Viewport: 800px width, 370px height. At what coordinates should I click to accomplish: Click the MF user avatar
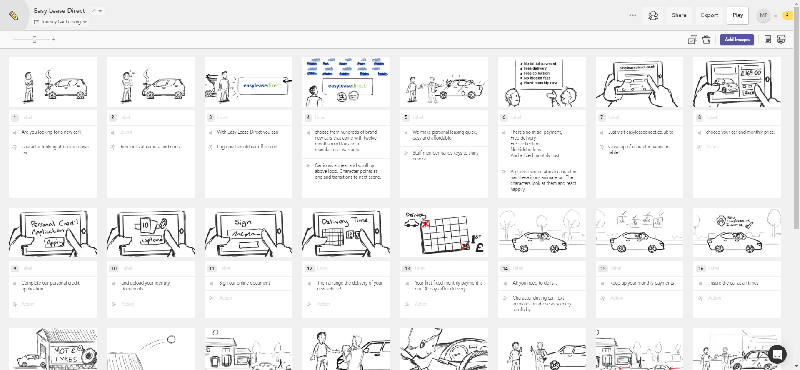pyautogui.click(x=763, y=15)
